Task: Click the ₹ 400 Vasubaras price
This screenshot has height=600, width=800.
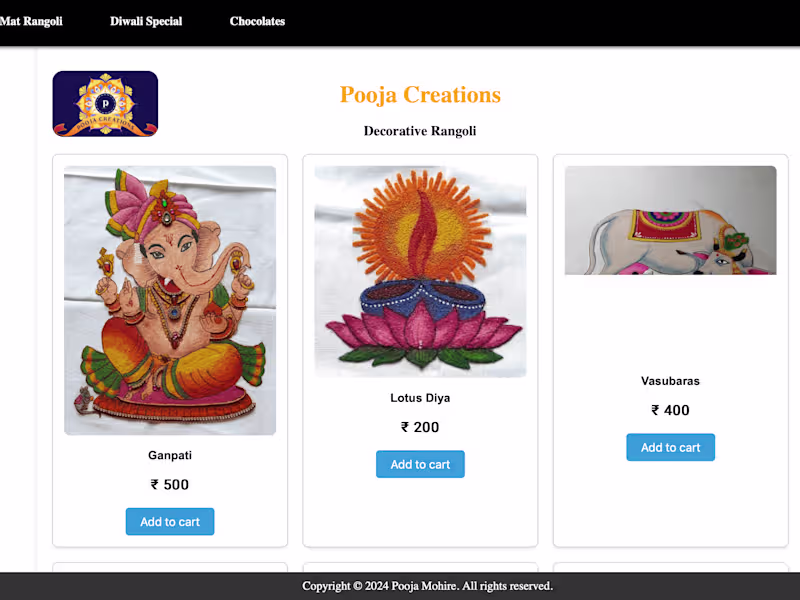Action: pyautogui.click(x=670, y=410)
